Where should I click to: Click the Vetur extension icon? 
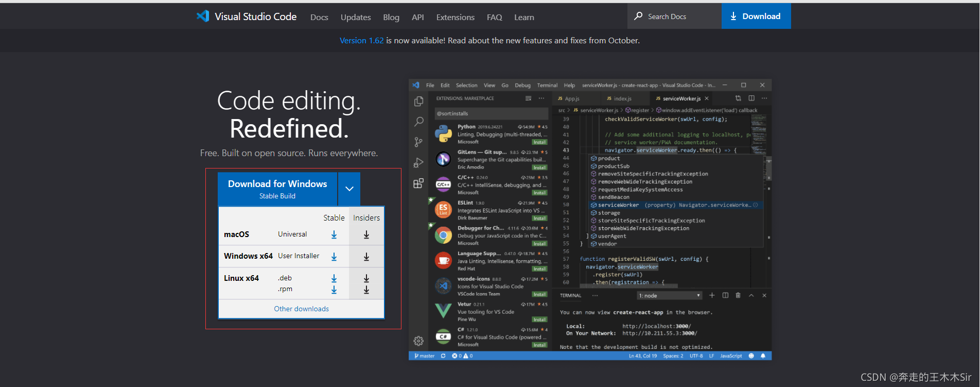pos(443,311)
